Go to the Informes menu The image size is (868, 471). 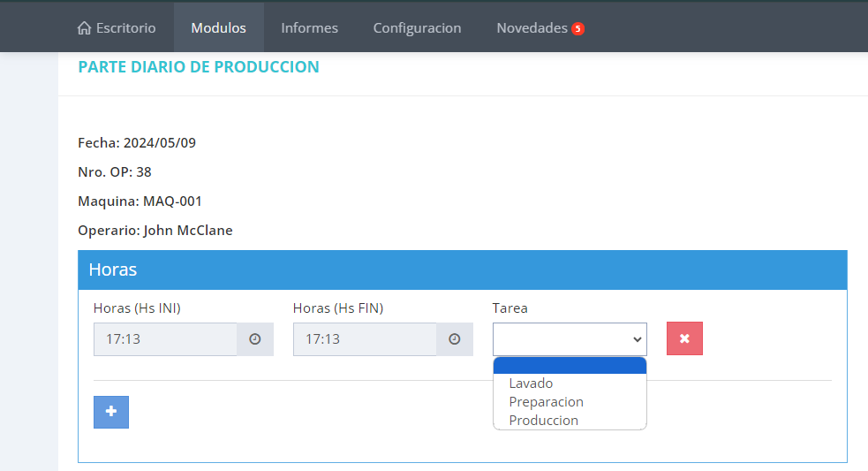coord(309,28)
